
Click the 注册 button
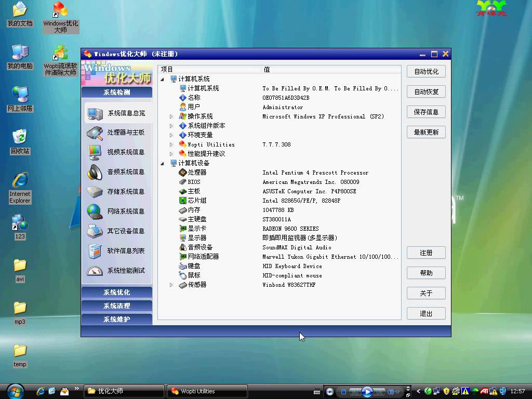[x=426, y=253]
